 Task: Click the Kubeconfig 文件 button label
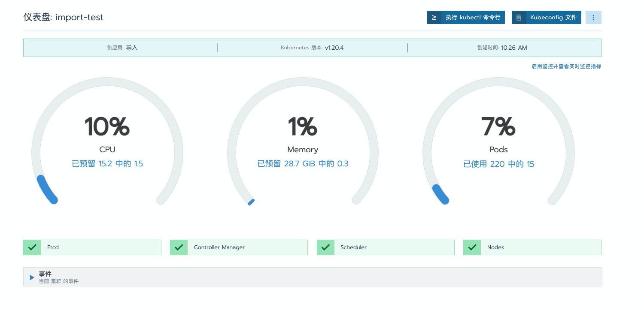tap(553, 18)
